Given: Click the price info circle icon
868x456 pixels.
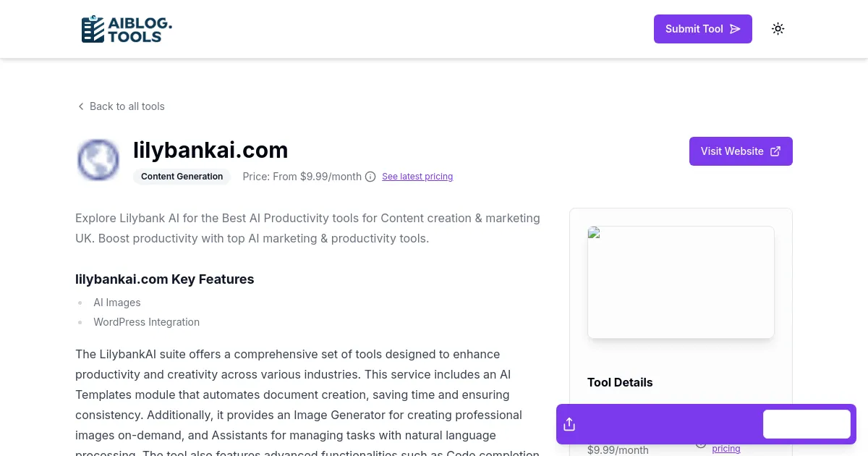Looking at the screenshot, I should click(370, 177).
